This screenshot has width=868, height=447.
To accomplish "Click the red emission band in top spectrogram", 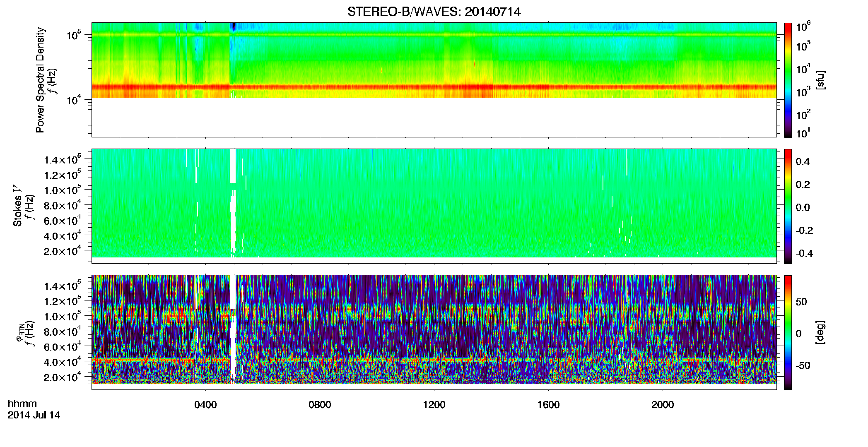I will click(434, 87).
